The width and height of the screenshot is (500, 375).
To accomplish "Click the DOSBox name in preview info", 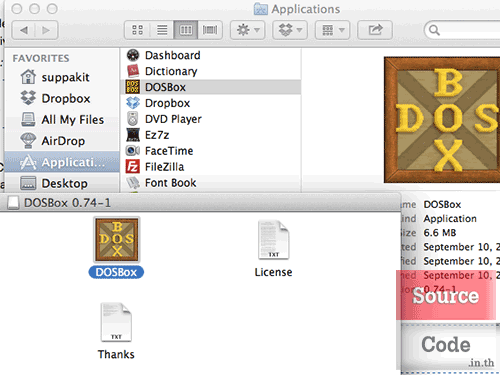I will [442, 204].
